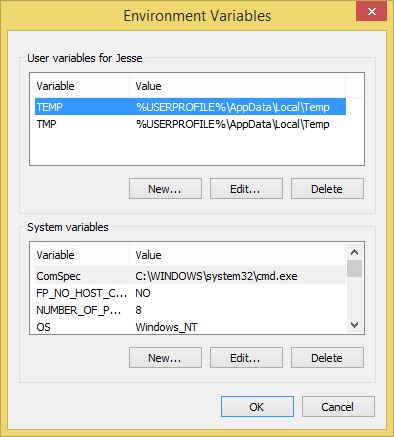This screenshot has width=394, height=437.
Task: Click Edit button under user variables
Action: coord(246,189)
